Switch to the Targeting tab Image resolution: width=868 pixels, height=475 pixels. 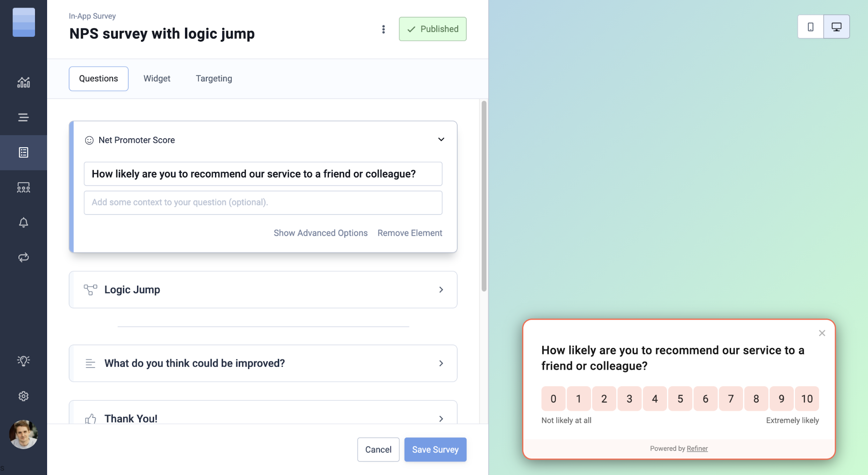pos(214,79)
